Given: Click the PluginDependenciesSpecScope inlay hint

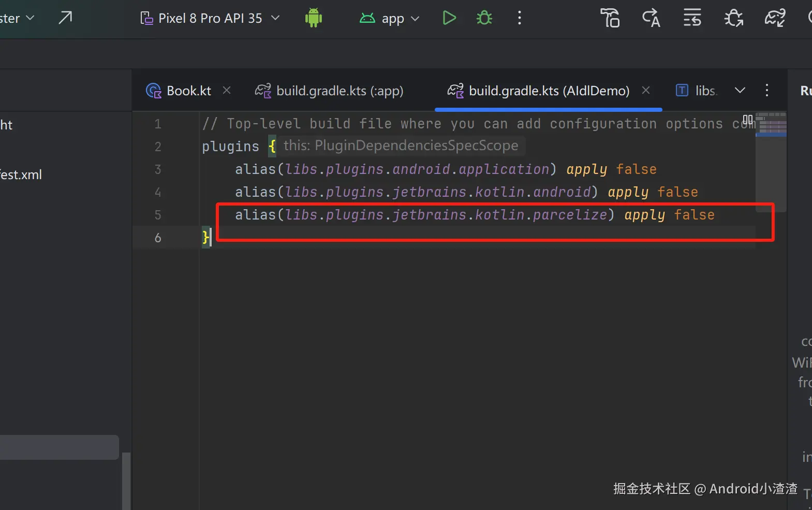Looking at the screenshot, I should click(x=401, y=145).
